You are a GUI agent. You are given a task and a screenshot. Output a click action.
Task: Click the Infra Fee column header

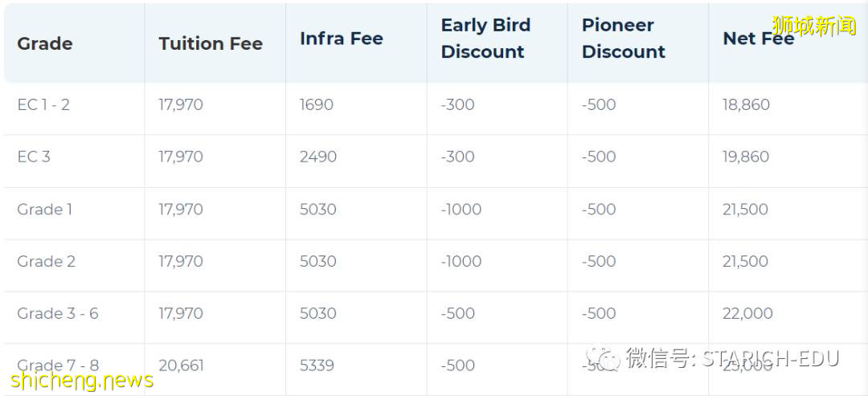tap(342, 39)
